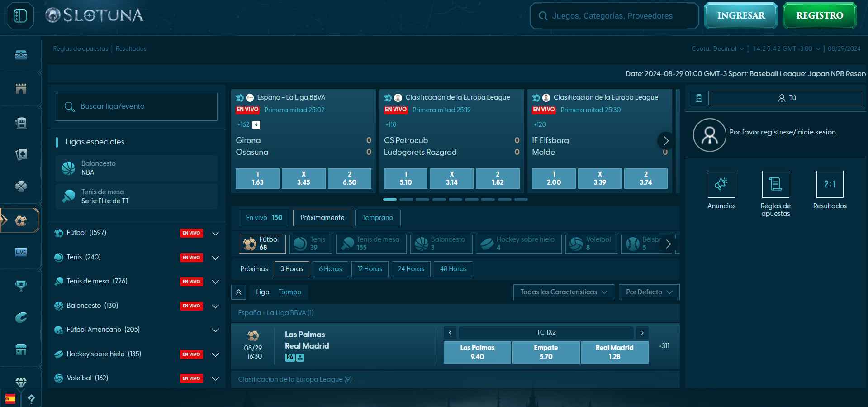868x407 pixels.
Task: Expand the Baloncesto (130) sport list
Action: pyautogui.click(x=215, y=306)
